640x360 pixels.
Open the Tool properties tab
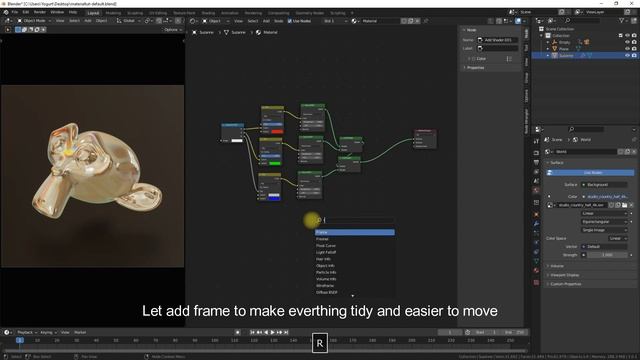[x=536, y=141]
